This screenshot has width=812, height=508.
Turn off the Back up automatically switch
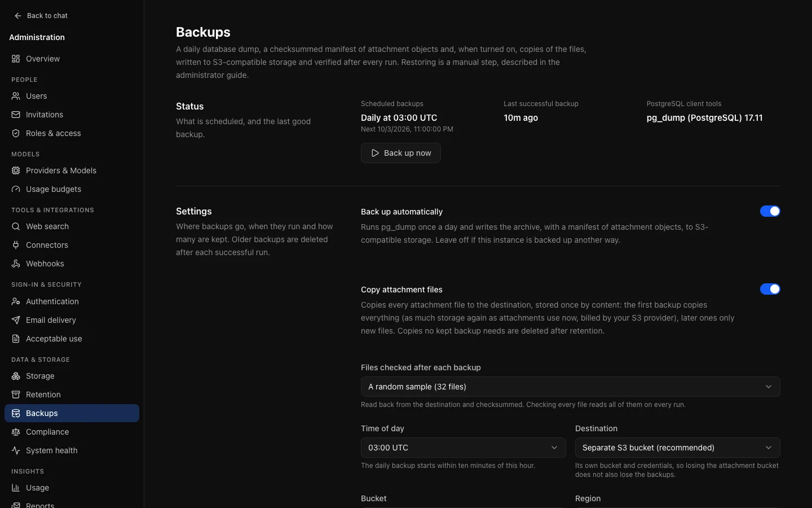(x=770, y=211)
